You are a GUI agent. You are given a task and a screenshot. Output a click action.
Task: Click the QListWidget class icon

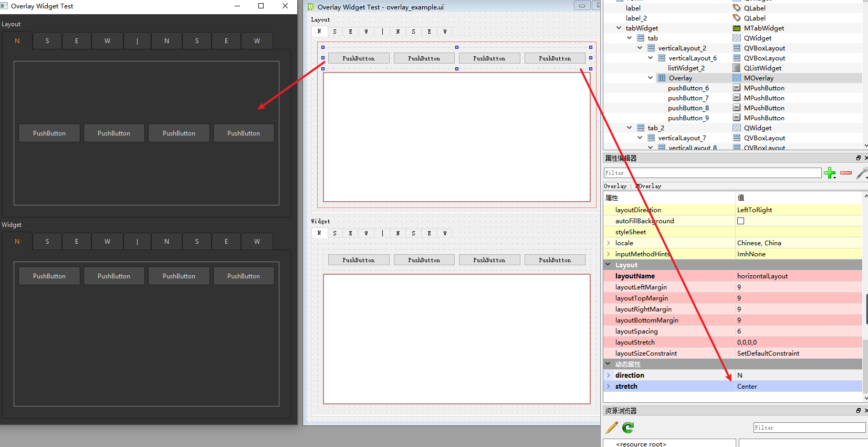tap(737, 68)
